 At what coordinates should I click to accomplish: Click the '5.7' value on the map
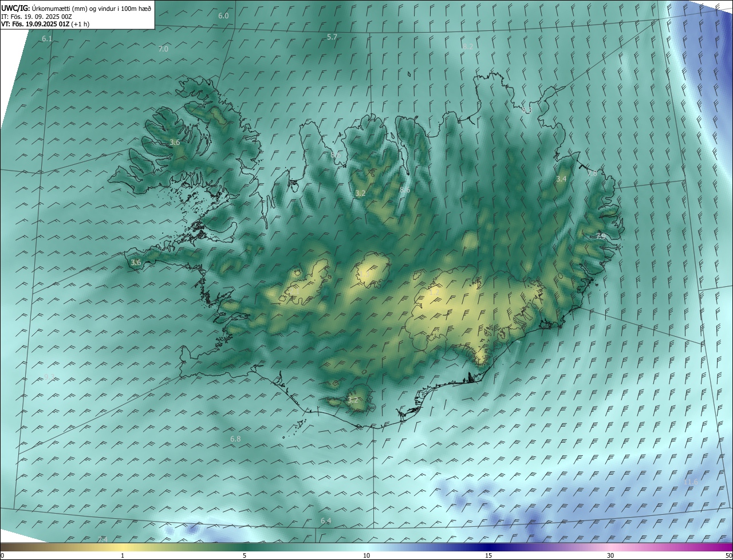(332, 37)
